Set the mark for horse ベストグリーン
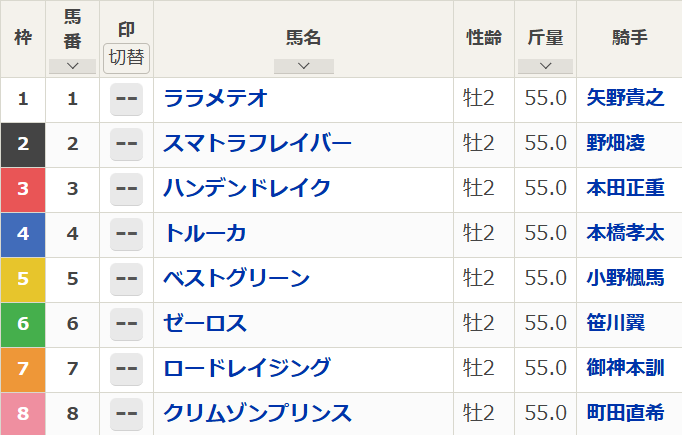 (x=126, y=279)
